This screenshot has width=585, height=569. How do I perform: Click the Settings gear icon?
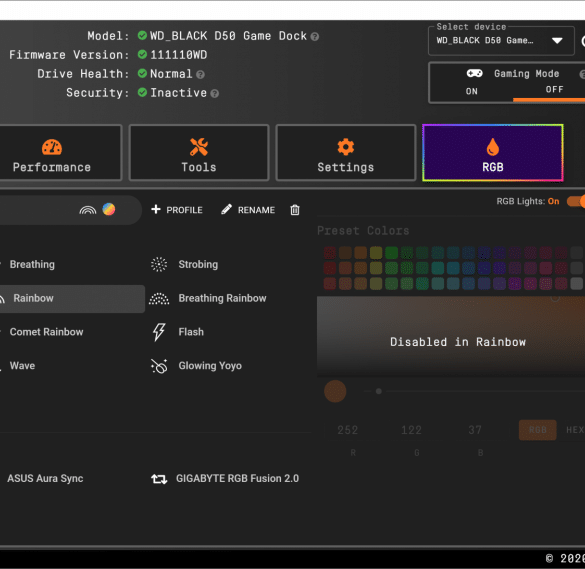pos(346,147)
